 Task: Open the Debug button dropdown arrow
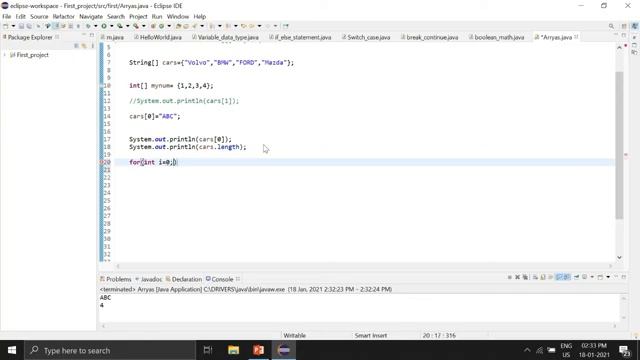tap(96, 26)
